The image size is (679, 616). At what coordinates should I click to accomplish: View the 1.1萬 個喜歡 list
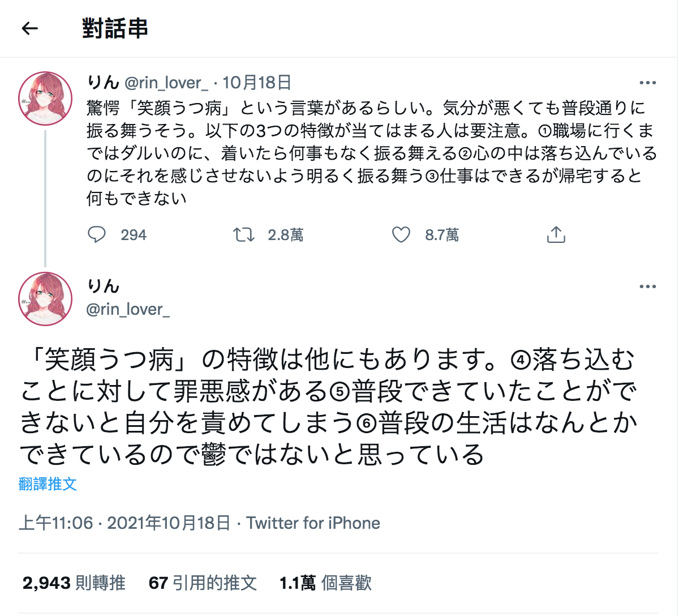click(x=325, y=583)
